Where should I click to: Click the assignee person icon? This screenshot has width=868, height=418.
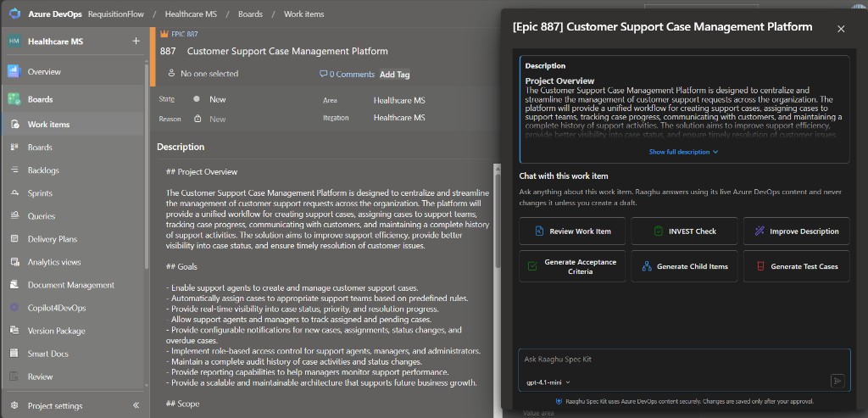171,74
